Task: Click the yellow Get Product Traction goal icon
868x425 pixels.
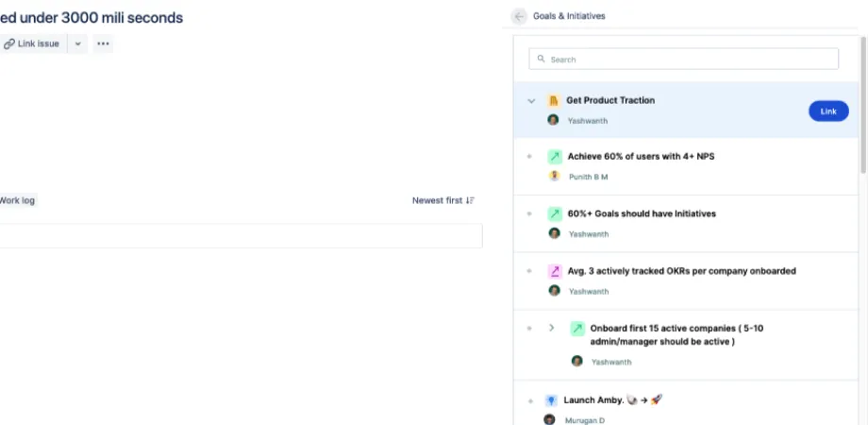Action: tap(554, 101)
